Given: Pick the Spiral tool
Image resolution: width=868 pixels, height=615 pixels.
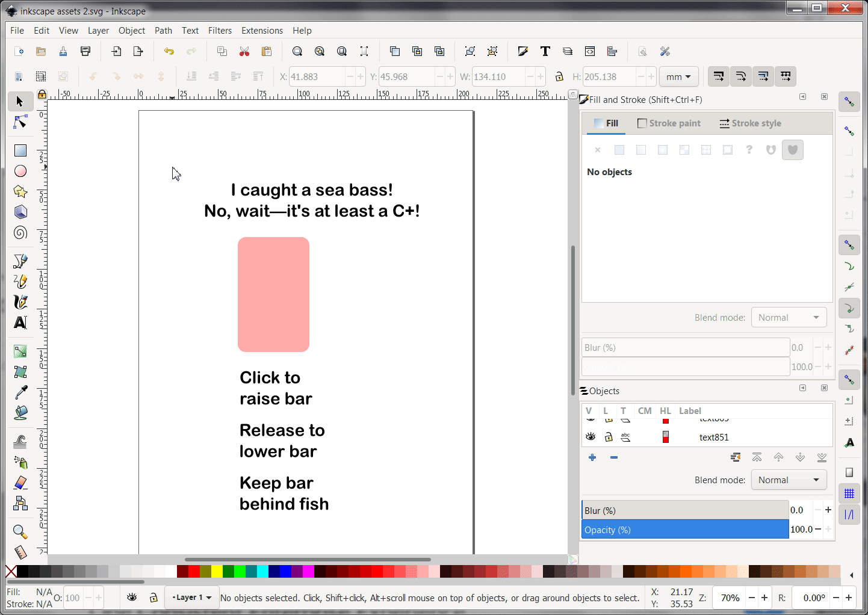Looking at the screenshot, I should coord(20,232).
